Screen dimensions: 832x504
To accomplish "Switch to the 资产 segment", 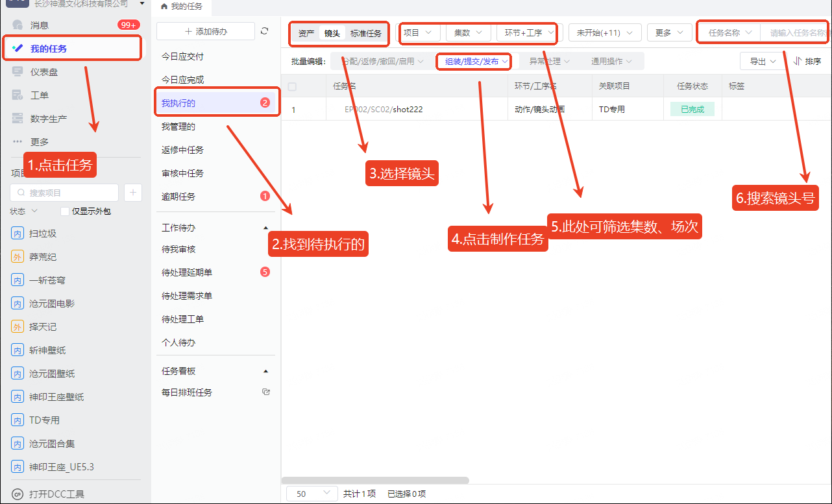I will coord(306,33).
